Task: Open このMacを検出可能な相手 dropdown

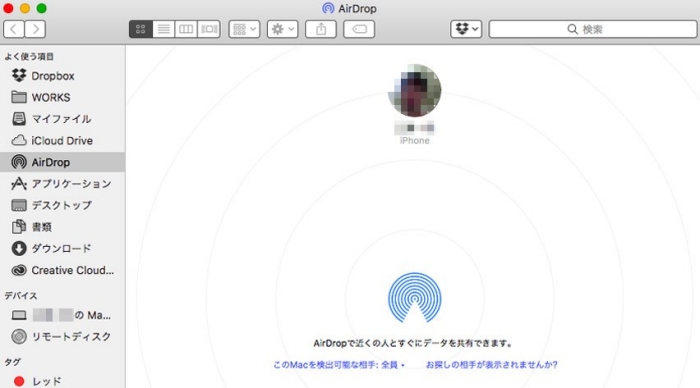Action: (339, 365)
